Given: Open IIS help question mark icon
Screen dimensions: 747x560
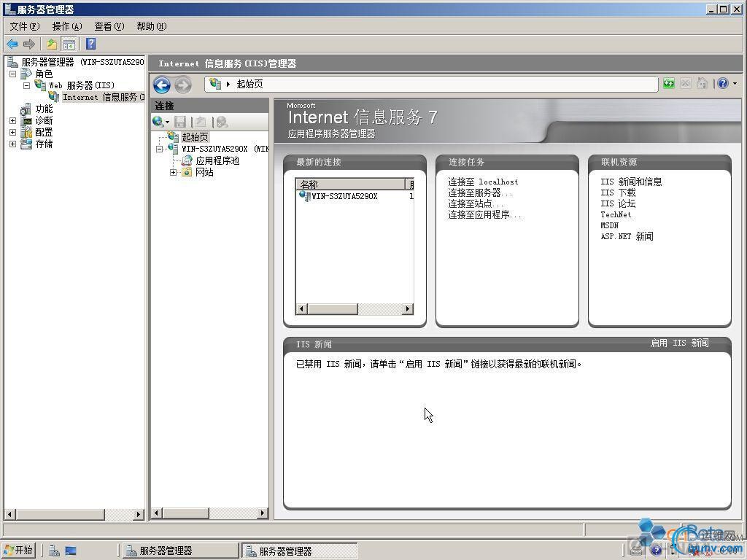Looking at the screenshot, I should (x=723, y=83).
